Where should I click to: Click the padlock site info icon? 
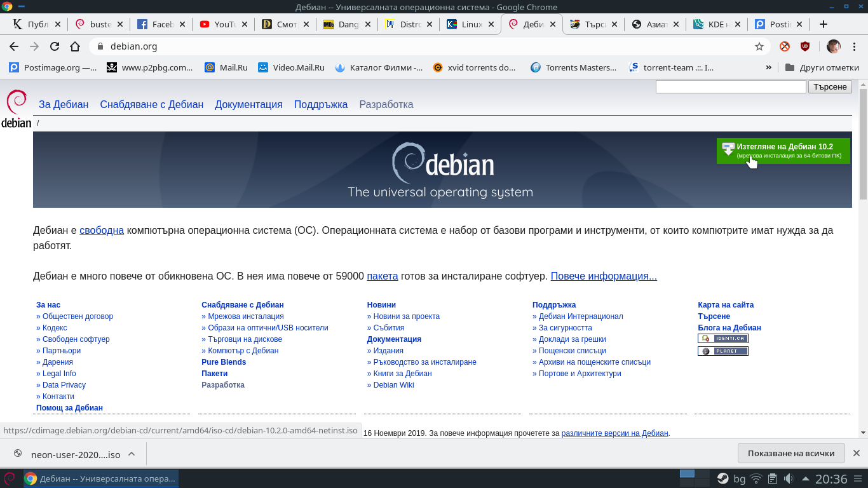pos(100,46)
